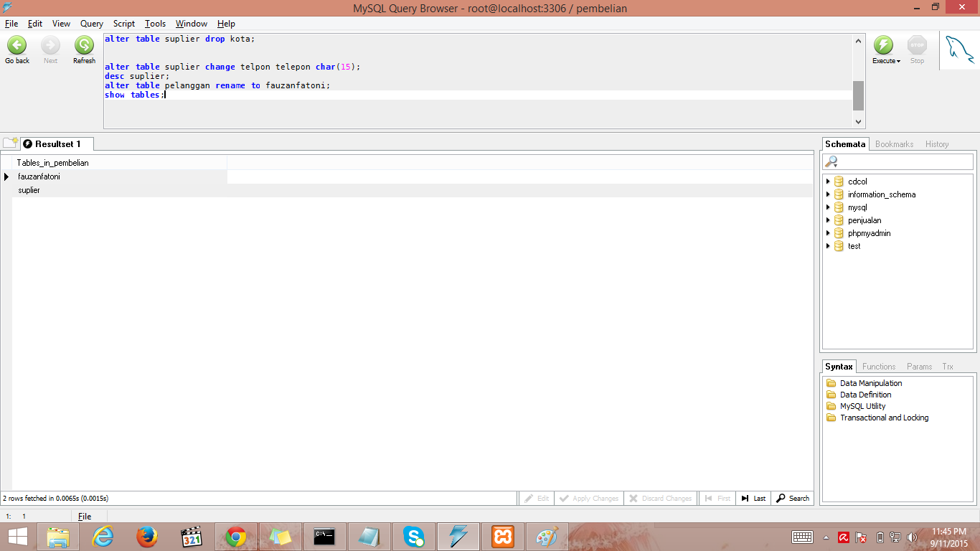Click the Search button below the results
Image resolution: width=980 pixels, height=551 pixels.
click(x=792, y=498)
